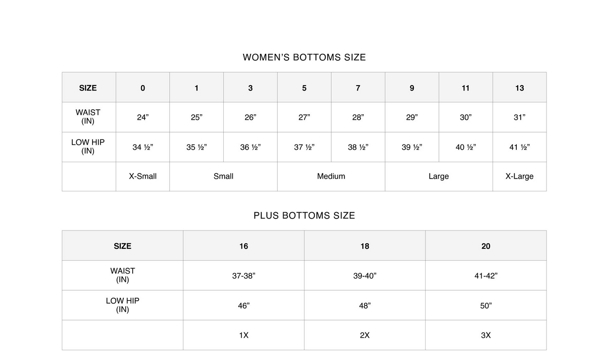The height and width of the screenshot is (364, 594).
Task: Click the Women's Bottoms Size title
Action: (304, 57)
